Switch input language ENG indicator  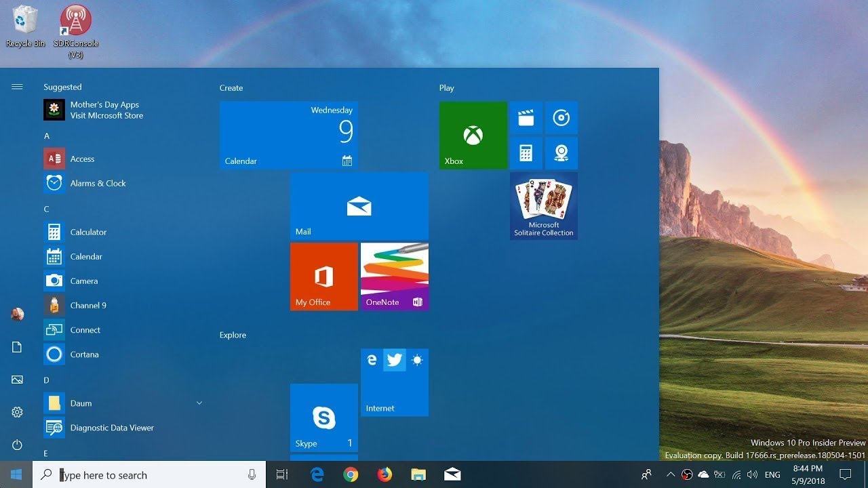(x=772, y=475)
